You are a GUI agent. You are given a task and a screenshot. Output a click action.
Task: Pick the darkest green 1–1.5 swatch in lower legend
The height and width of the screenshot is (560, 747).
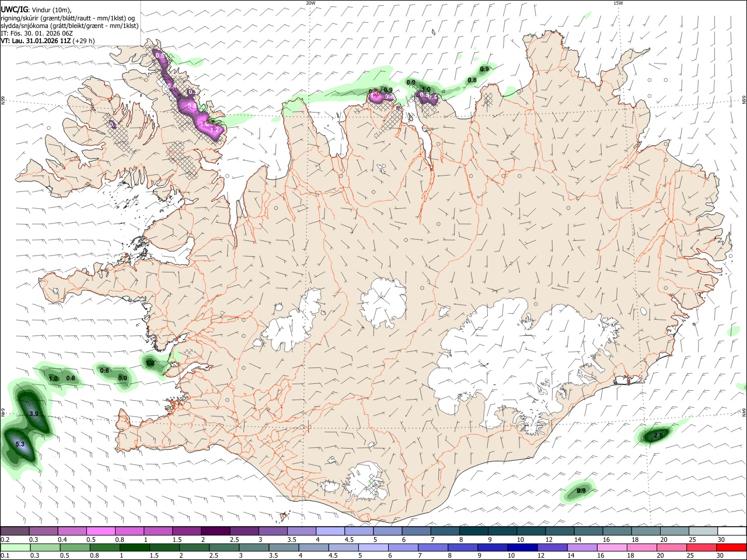pyautogui.click(x=135, y=547)
